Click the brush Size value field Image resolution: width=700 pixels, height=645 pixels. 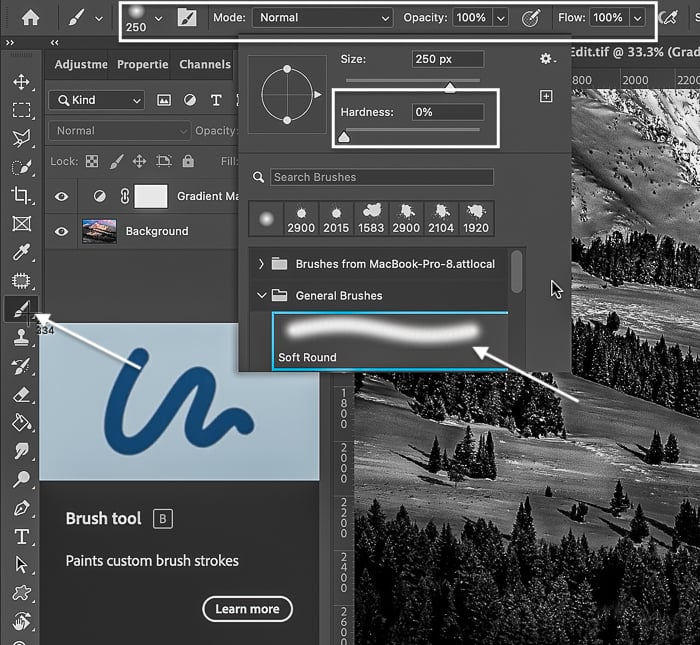(448, 59)
